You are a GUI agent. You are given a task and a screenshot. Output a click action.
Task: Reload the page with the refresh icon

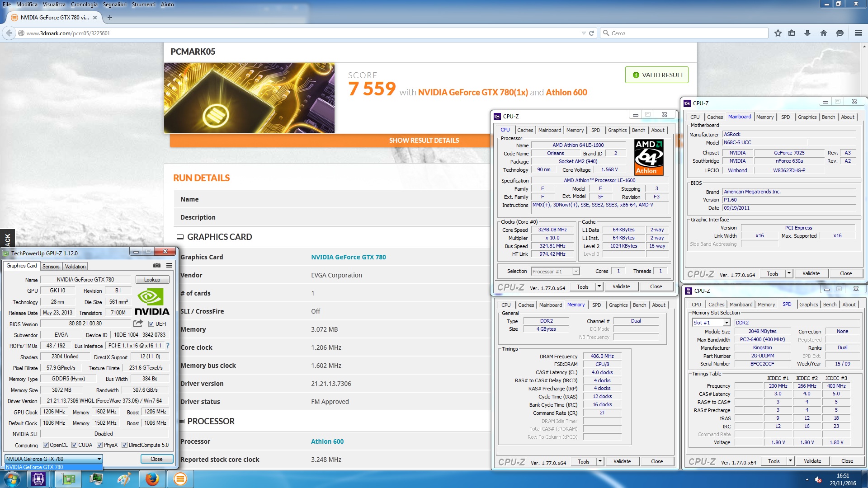[x=591, y=33]
